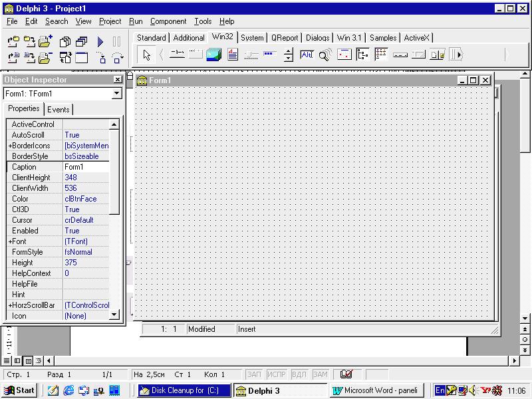Click the Caption value field Form1
532x399 pixels.
(86, 167)
